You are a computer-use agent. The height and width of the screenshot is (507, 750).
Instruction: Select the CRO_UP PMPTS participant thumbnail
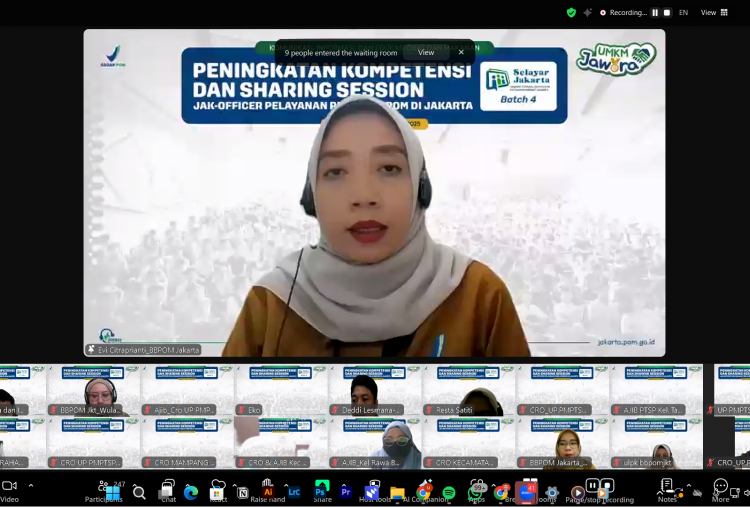click(562, 390)
